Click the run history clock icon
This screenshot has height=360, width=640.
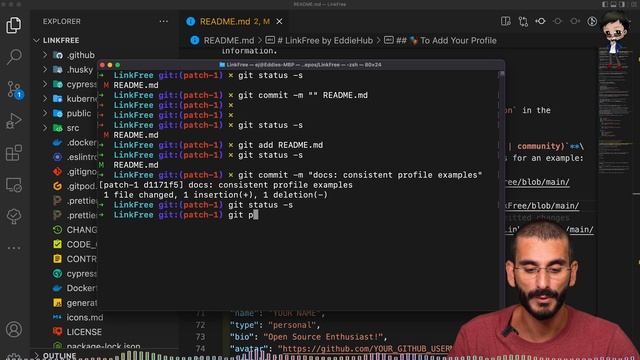pos(592,21)
